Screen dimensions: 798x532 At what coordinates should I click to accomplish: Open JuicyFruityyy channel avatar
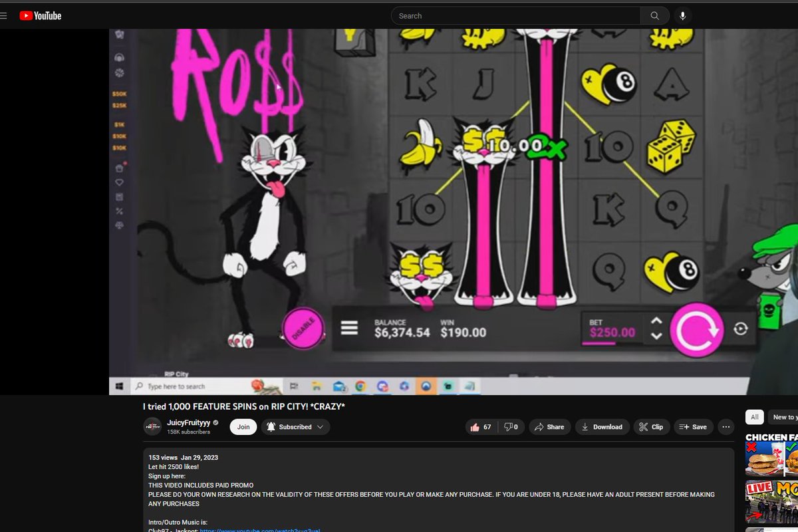point(152,427)
